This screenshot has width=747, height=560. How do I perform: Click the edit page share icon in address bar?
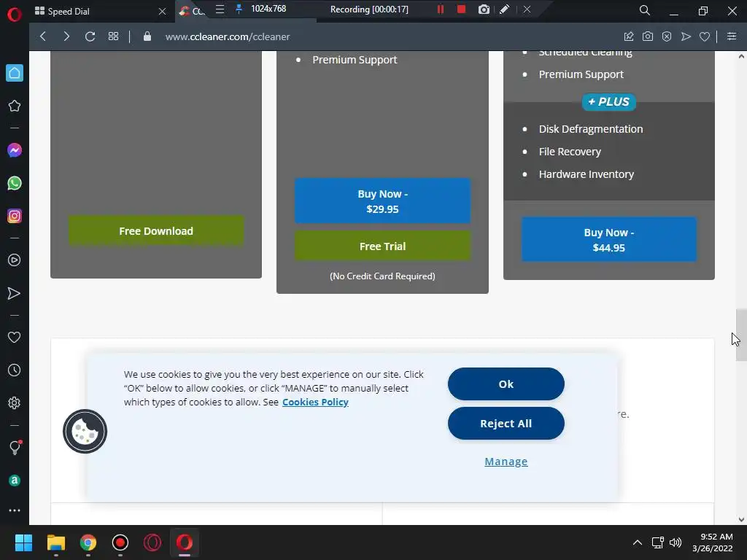(x=629, y=36)
